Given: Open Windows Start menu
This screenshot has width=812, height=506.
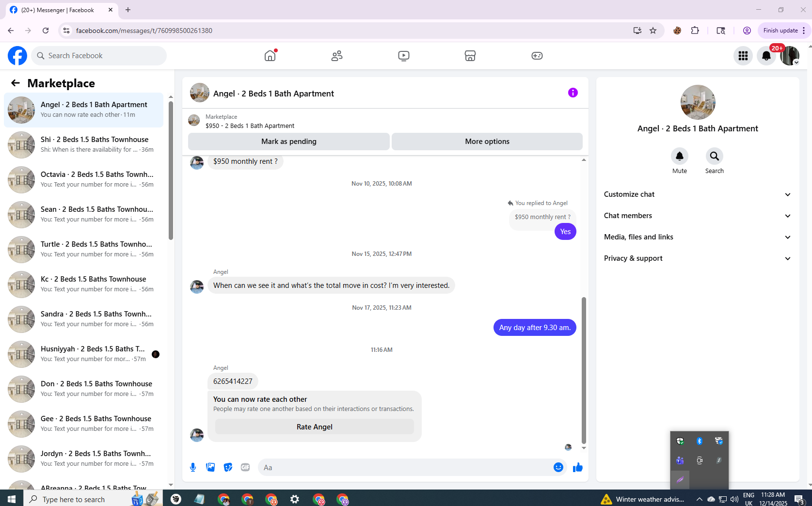Looking at the screenshot, I should 12,499.
